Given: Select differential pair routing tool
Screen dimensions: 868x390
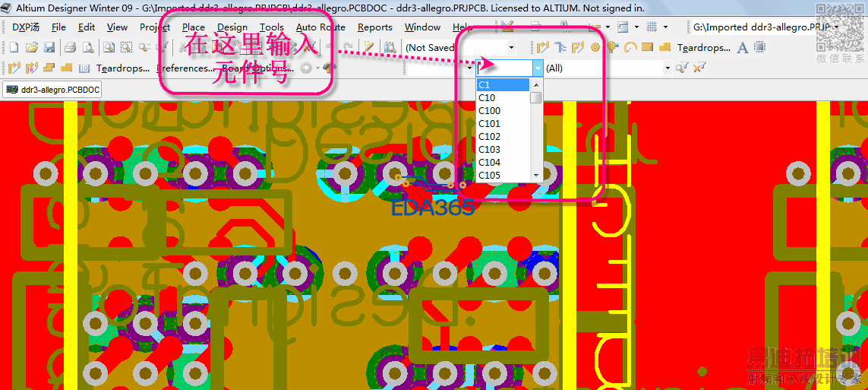Looking at the screenshot, I should [x=560, y=48].
